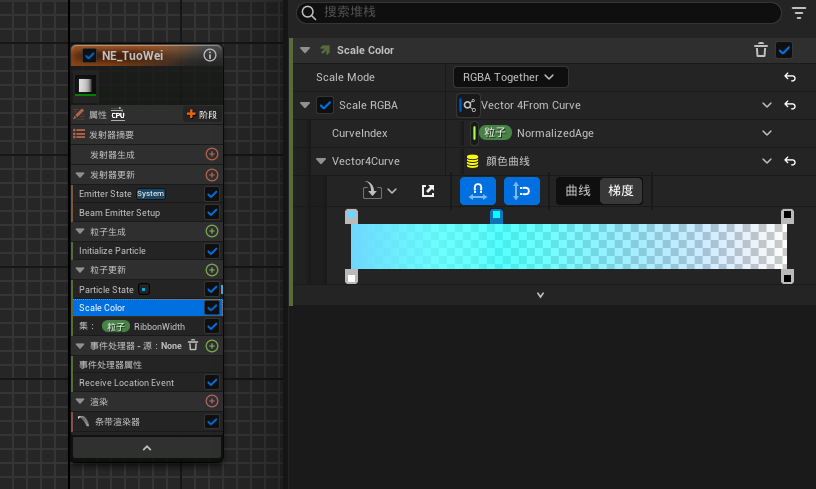The image size is (816, 489).
Task: Click the yellow 颜色曲线 data interface icon
Action: click(473, 161)
